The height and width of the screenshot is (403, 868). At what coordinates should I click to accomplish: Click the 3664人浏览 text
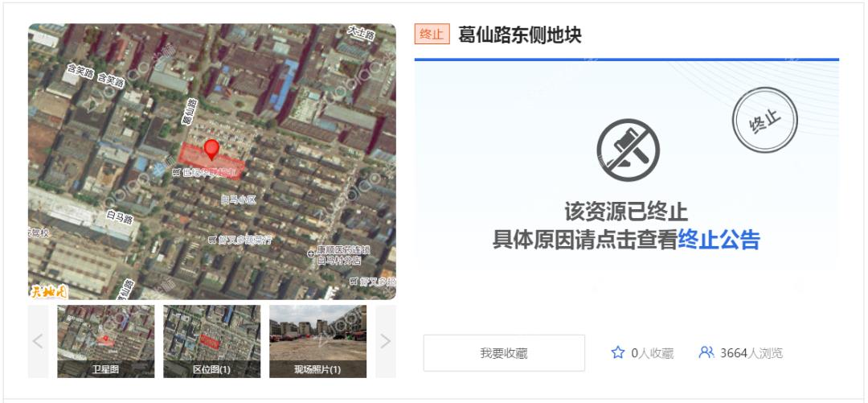[751, 353]
